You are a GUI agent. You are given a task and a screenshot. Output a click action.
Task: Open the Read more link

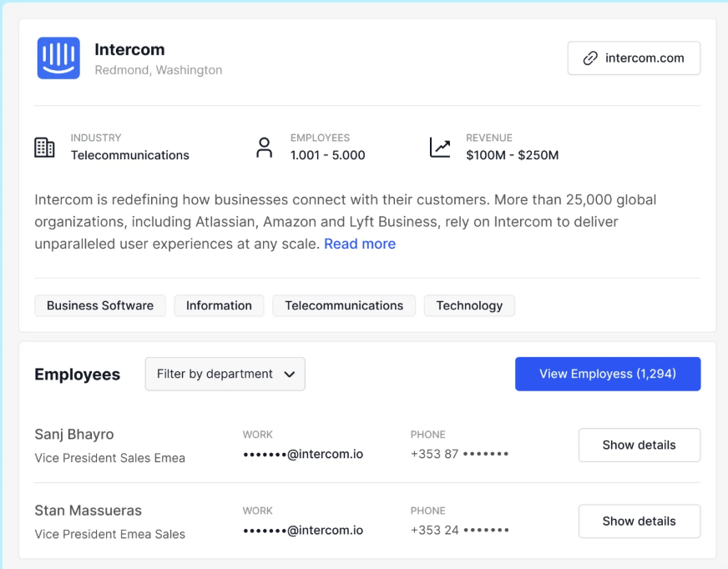point(360,244)
